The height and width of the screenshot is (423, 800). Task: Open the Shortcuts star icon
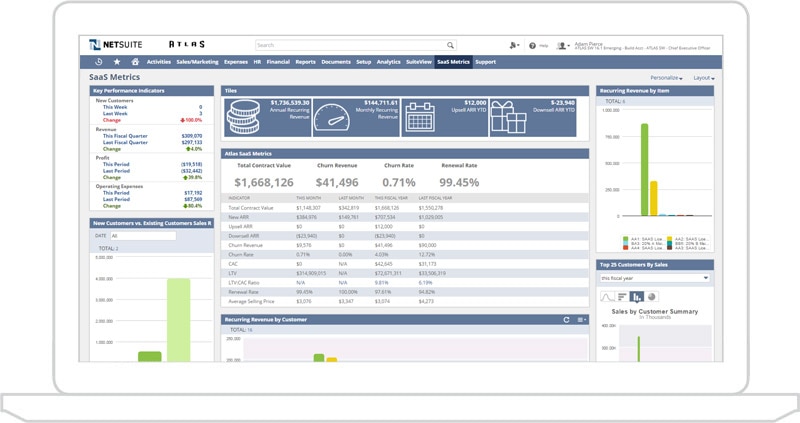coord(117,62)
